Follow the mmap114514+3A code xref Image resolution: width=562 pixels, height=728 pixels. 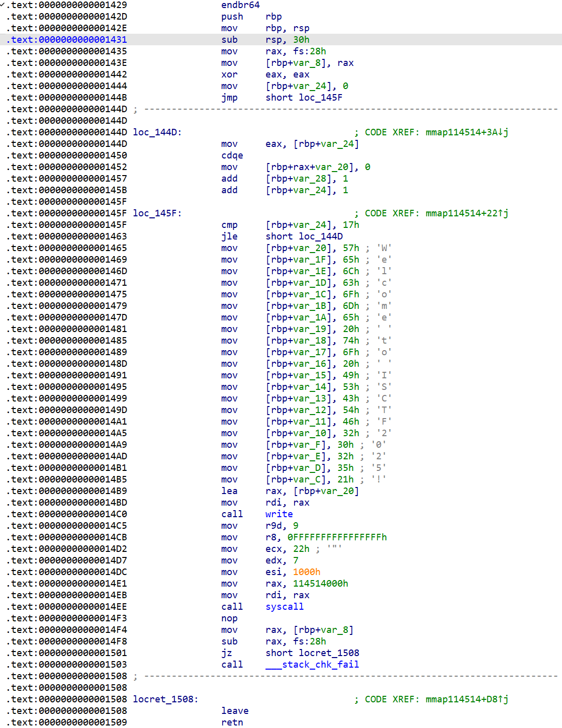click(466, 132)
